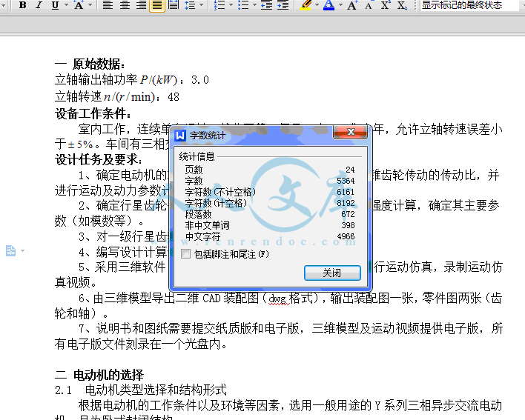This screenshot has width=525, height=420.
Task: Click characters without spaces value 6161
Action: pos(346,192)
